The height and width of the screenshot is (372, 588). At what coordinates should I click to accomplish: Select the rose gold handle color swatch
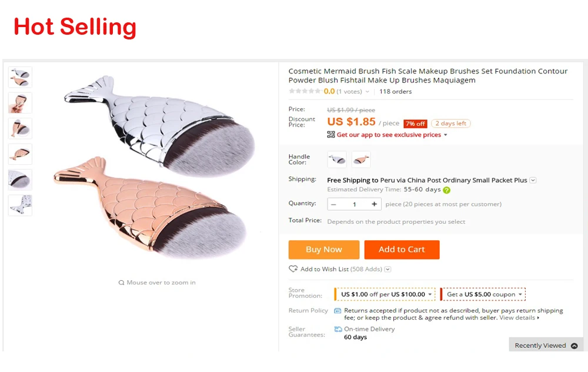(x=361, y=160)
